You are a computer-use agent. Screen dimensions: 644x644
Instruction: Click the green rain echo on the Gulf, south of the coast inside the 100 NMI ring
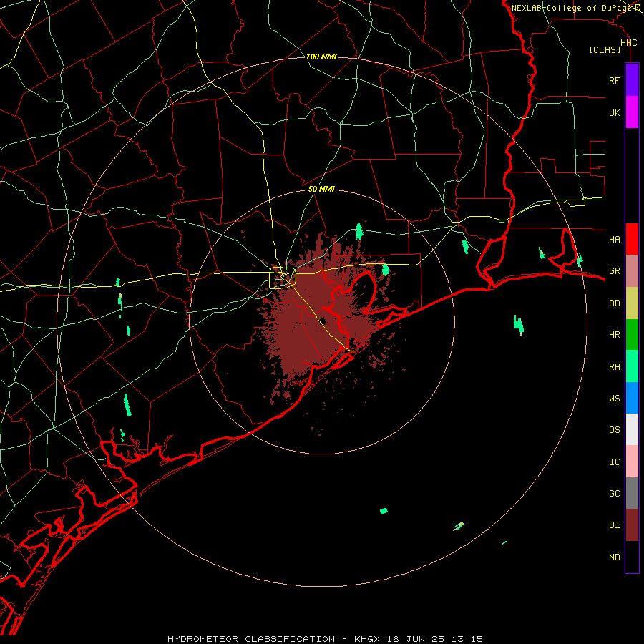[x=384, y=511]
